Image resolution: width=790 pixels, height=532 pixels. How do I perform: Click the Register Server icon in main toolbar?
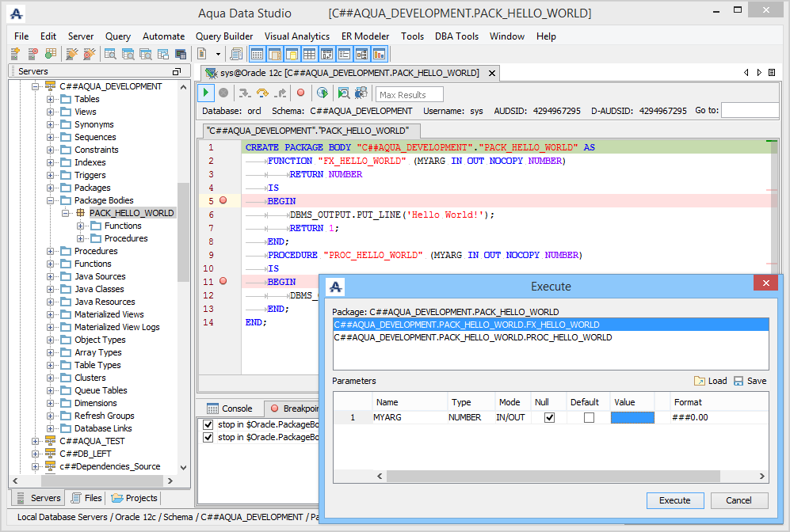pos(15,54)
